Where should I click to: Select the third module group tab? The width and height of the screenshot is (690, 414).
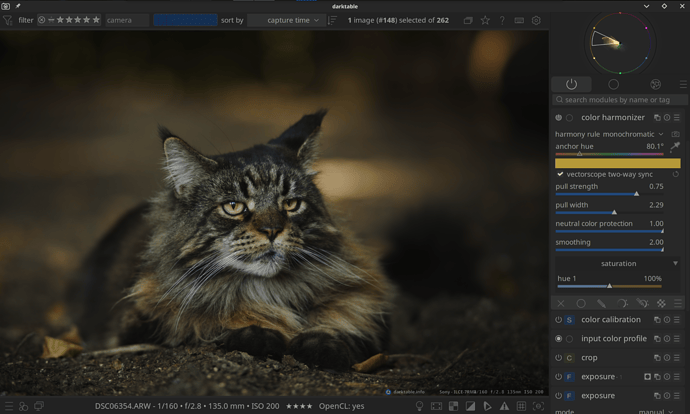[655, 85]
